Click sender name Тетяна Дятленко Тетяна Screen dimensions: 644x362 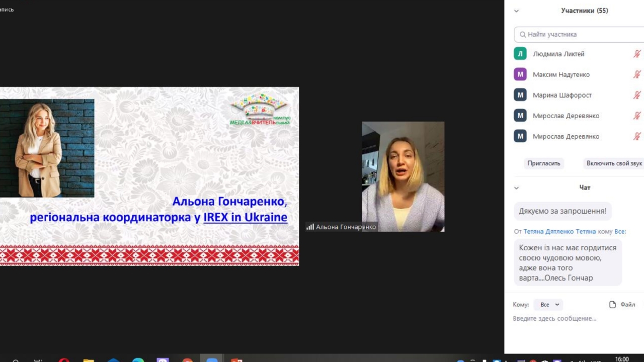coord(559,231)
